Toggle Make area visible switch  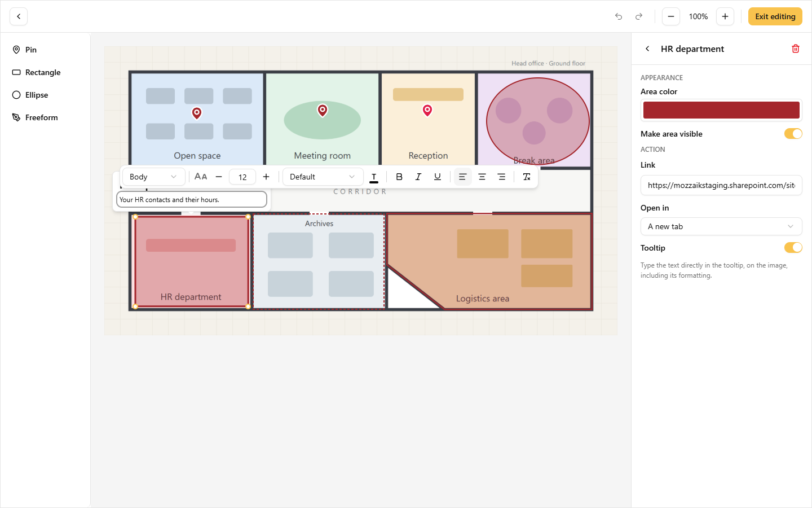pos(793,134)
